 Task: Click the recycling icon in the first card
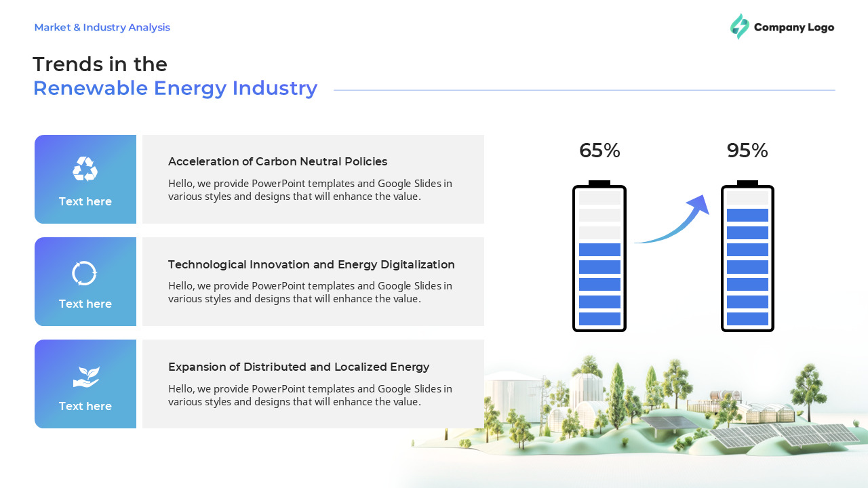(x=85, y=169)
